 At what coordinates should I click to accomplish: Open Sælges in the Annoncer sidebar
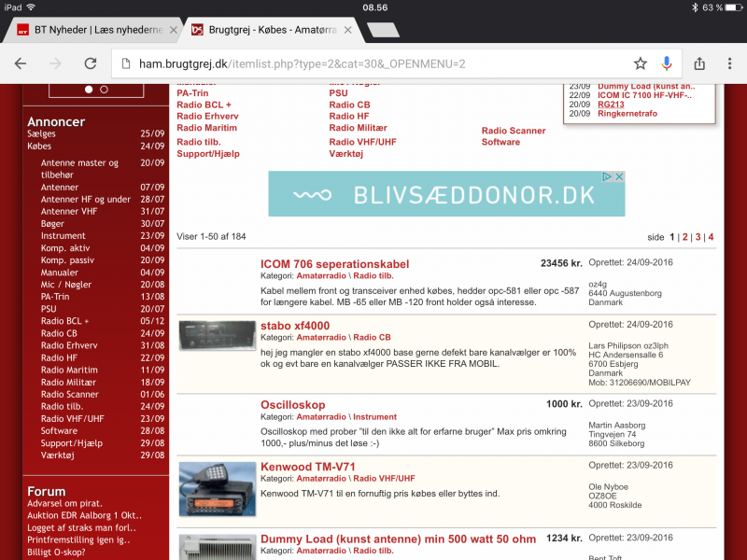(x=41, y=133)
